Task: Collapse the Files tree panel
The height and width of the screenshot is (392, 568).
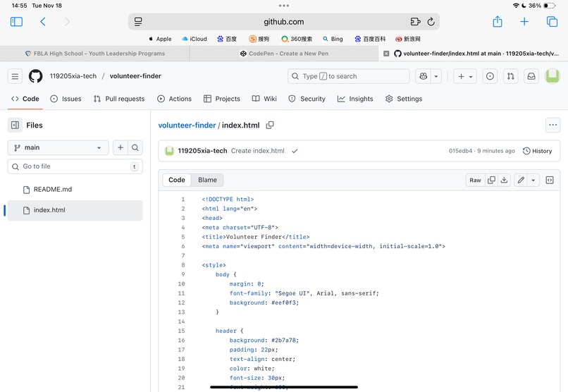Action: [15, 125]
